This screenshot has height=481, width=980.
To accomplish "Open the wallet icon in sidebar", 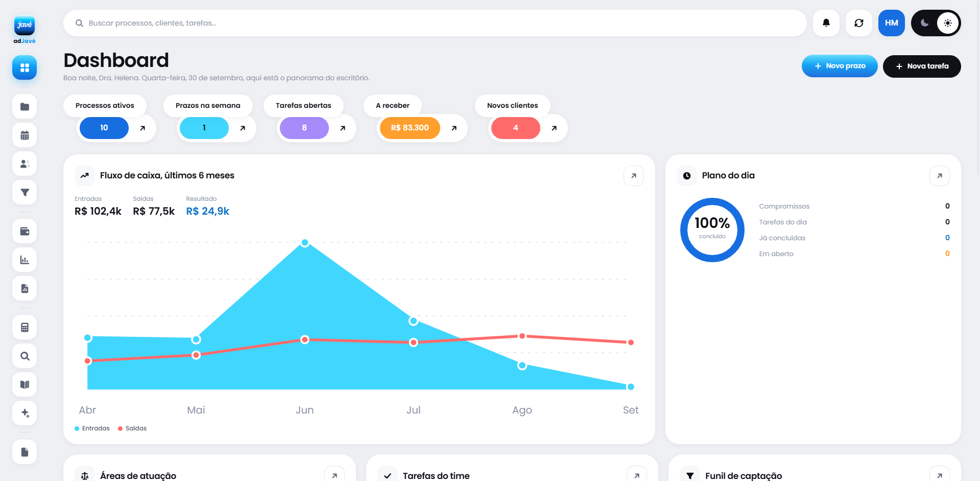I will pyautogui.click(x=25, y=231).
